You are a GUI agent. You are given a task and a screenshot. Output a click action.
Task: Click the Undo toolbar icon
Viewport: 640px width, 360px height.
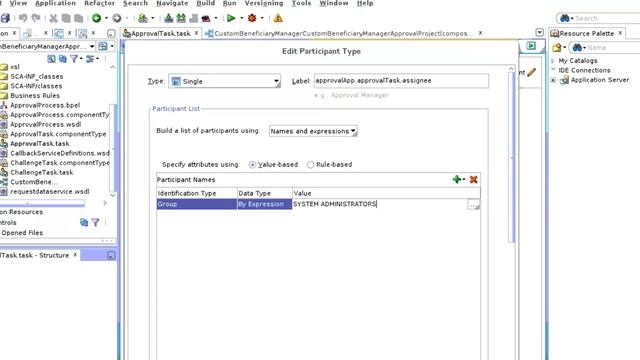pyautogui.click(x=23, y=18)
